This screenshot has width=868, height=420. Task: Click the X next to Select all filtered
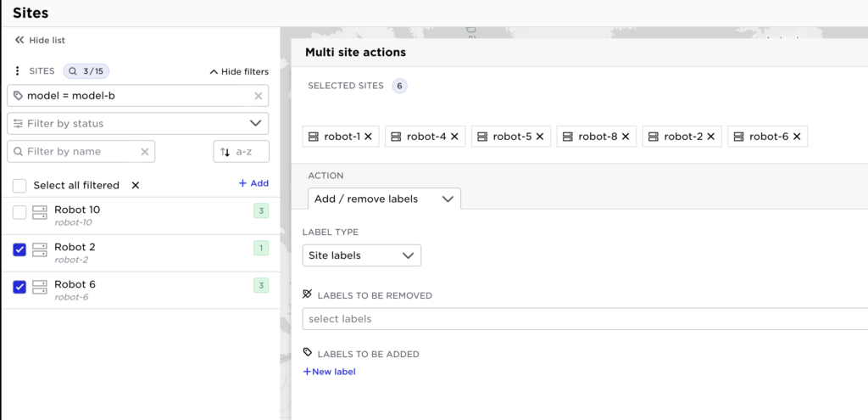[x=136, y=185]
